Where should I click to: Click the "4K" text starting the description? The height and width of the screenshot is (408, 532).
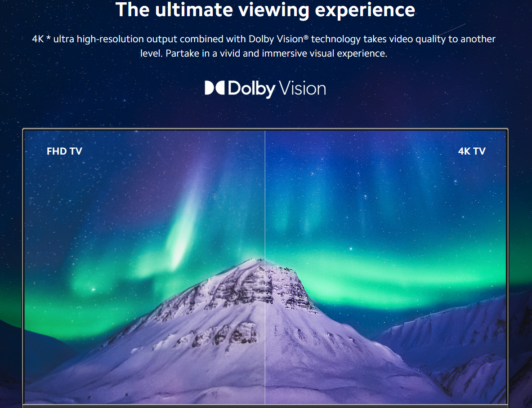click(x=38, y=39)
